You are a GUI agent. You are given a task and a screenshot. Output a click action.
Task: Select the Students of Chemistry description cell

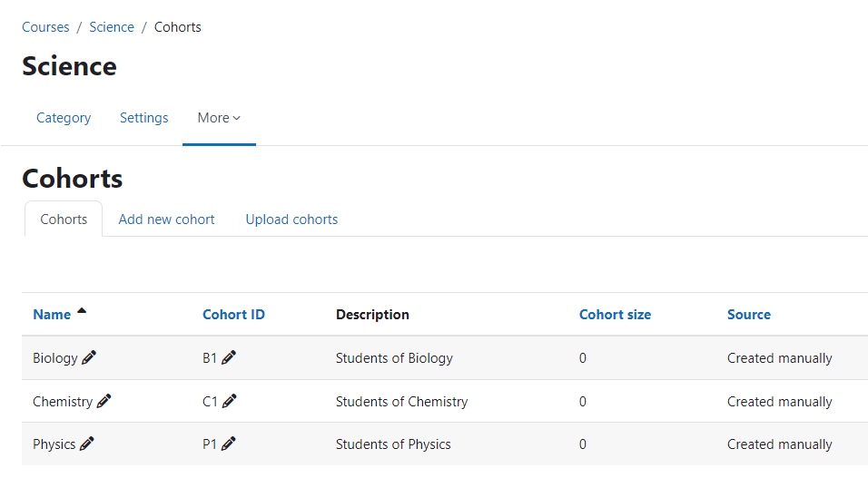click(x=401, y=402)
